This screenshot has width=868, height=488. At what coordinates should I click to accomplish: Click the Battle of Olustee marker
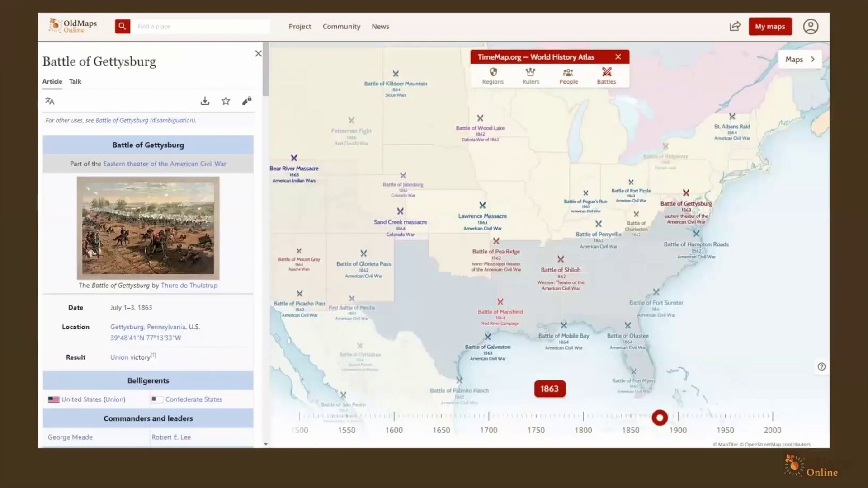pos(627,325)
